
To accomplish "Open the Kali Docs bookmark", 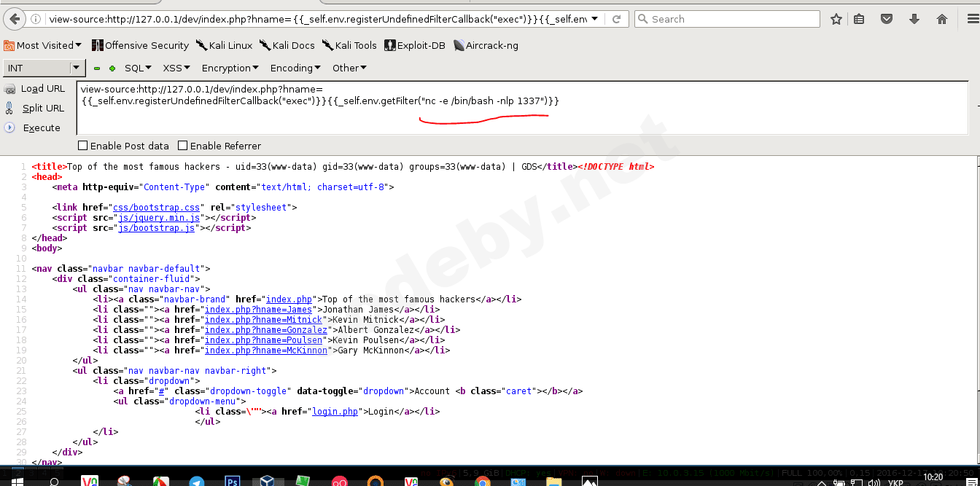I will point(287,45).
